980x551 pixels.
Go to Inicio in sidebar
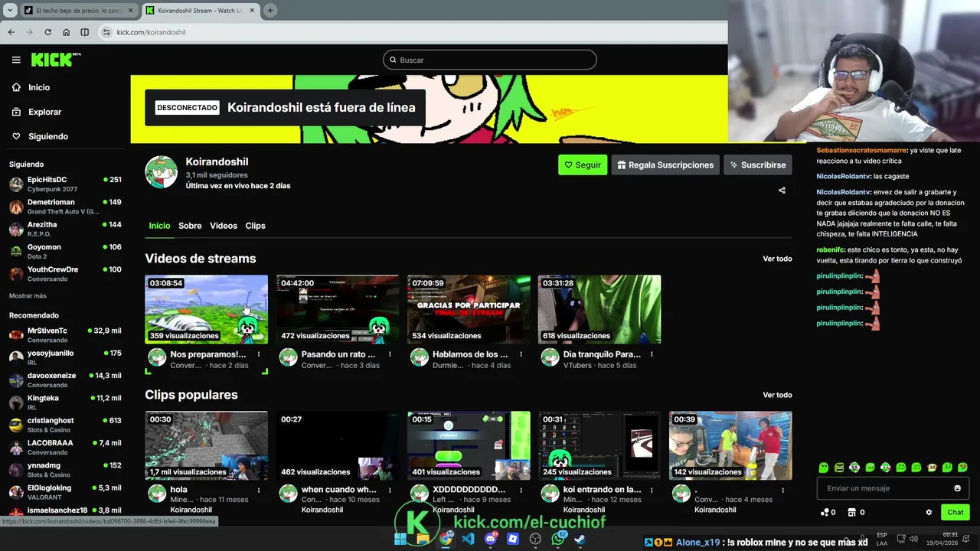tap(39, 87)
